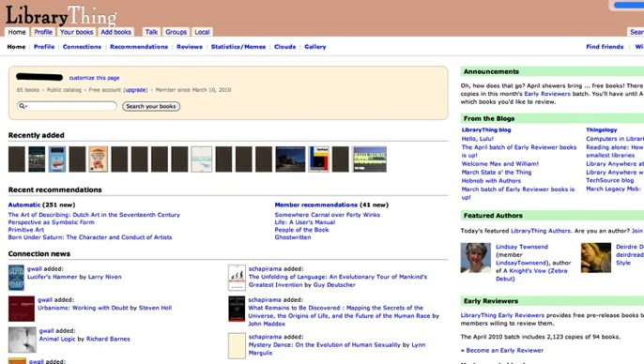Open March State o' the Thing post
The image size is (644, 364).
[x=496, y=173]
